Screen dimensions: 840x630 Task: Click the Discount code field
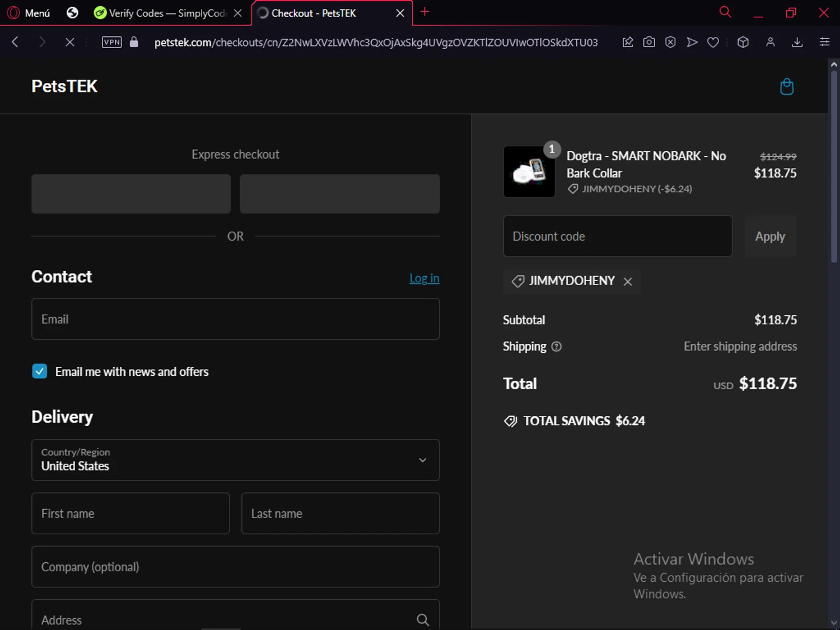[x=618, y=236]
